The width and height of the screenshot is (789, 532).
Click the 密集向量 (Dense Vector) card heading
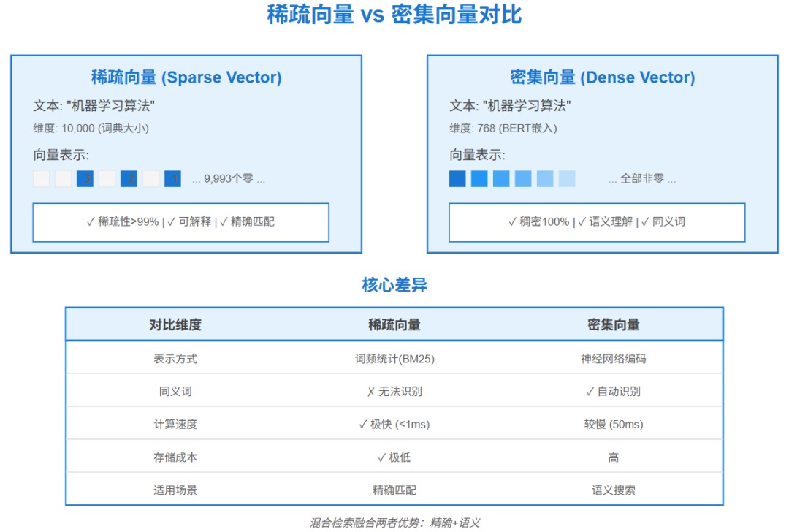(x=603, y=77)
